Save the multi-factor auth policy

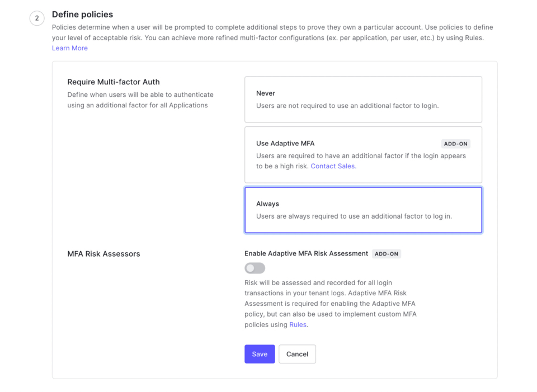coord(260,353)
